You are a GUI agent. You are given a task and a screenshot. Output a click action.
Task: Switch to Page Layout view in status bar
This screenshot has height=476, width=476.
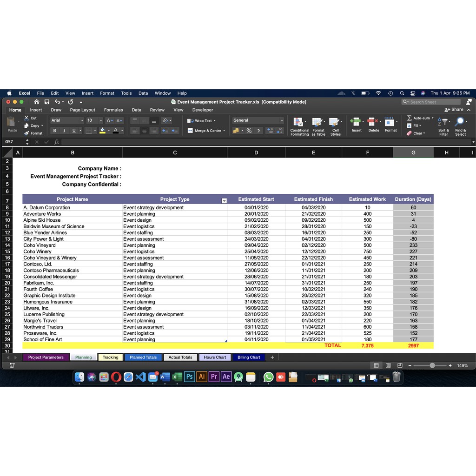388,365
